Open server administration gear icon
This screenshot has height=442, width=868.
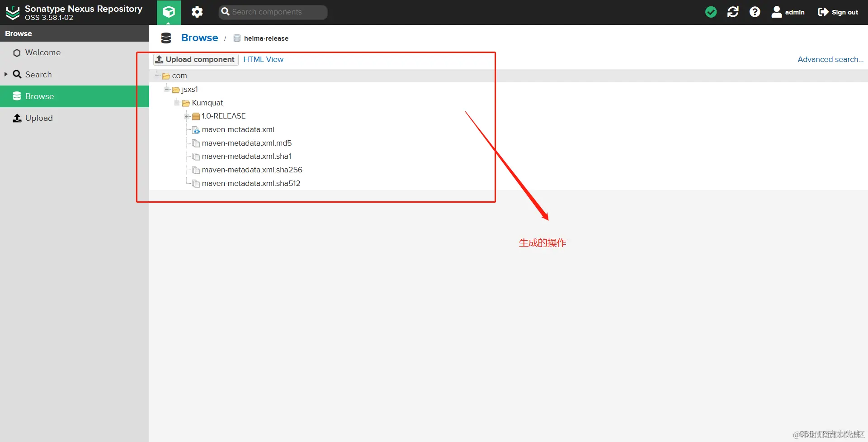click(197, 12)
